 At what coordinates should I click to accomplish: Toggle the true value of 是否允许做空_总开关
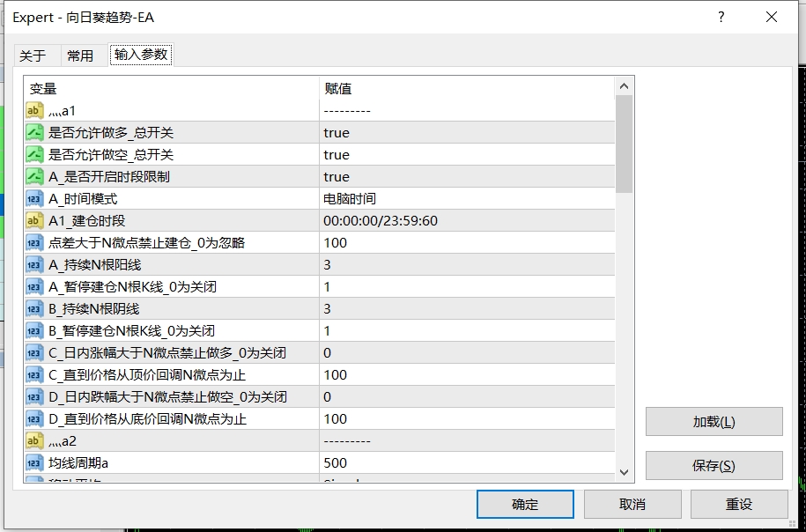click(x=396, y=155)
